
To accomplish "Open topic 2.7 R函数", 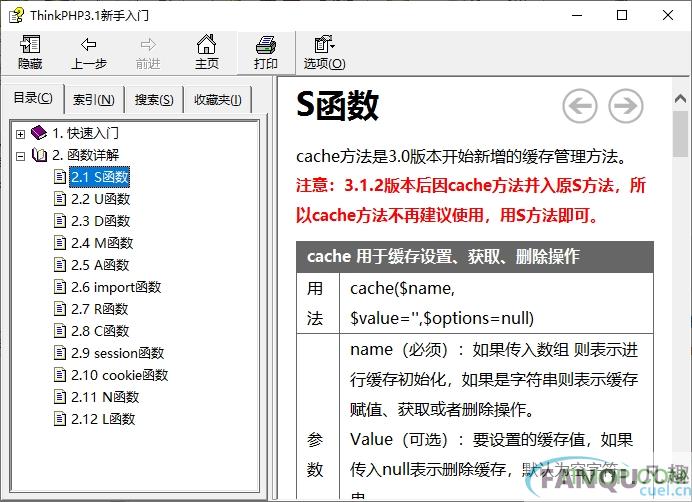I will click(100, 309).
